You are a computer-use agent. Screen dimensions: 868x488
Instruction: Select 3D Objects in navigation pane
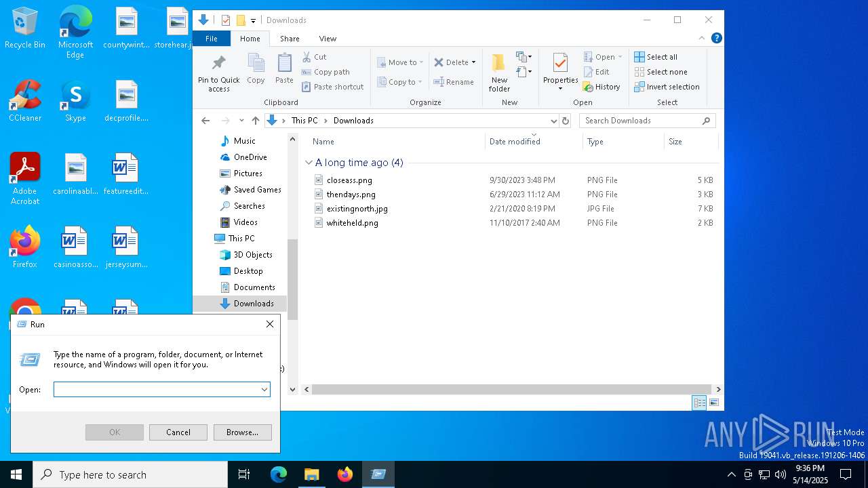pyautogui.click(x=253, y=255)
